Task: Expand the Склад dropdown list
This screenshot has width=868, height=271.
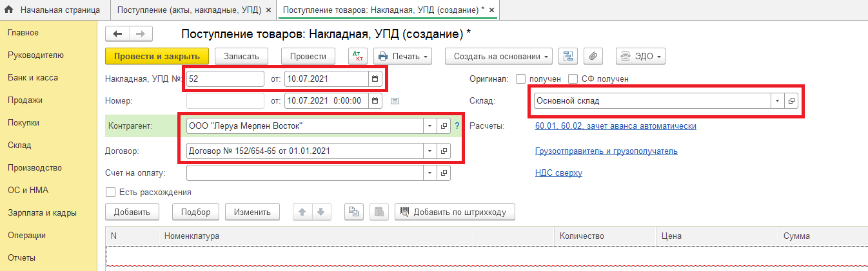Action: pos(778,101)
